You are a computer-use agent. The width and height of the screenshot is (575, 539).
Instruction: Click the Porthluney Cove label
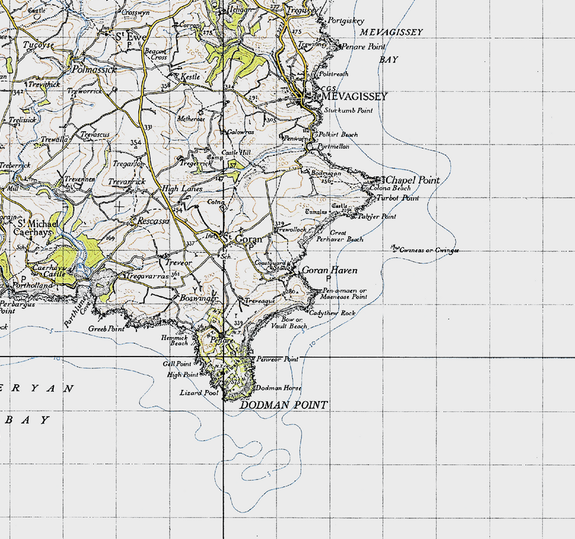[77, 313]
